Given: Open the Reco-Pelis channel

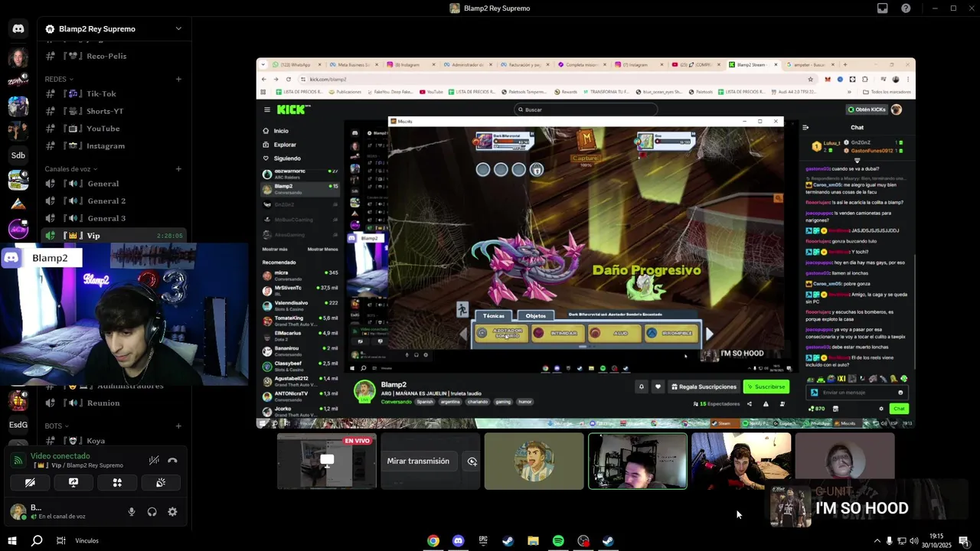Looking at the screenshot, I should [114, 56].
